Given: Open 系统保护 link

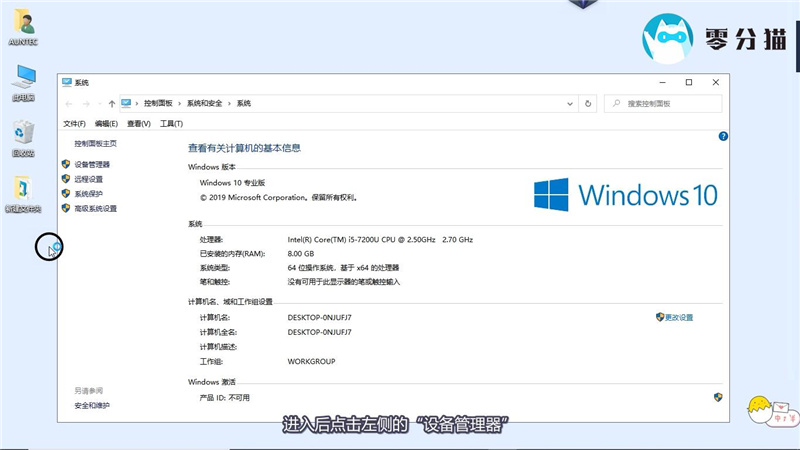Looking at the screenshot, I should (x=89, y=194).
